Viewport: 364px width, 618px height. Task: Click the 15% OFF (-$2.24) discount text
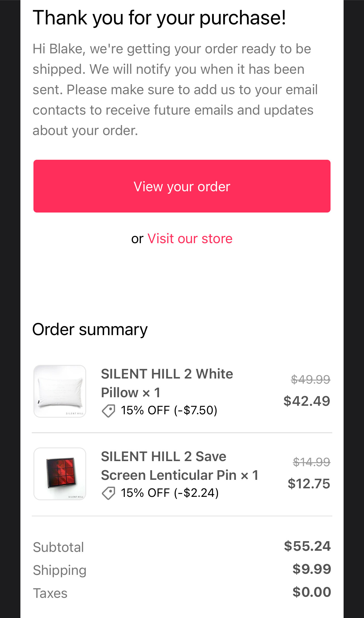[170, 493]
